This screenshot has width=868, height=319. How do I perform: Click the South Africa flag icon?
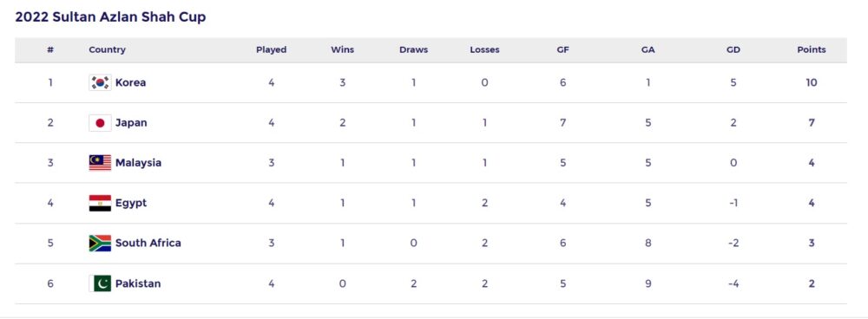[x=100, y=243]
